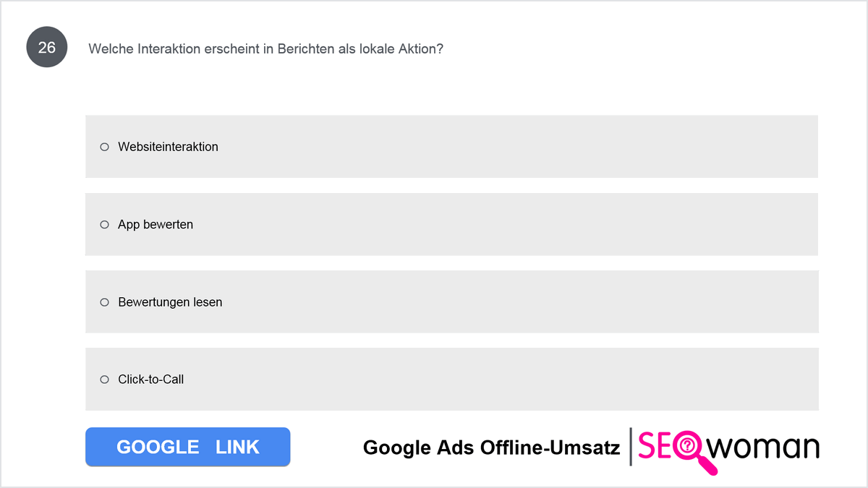The height and width of the screenshot is (488, 868).
Task: Click the Click-to-Call answer text
Action: 151,380
